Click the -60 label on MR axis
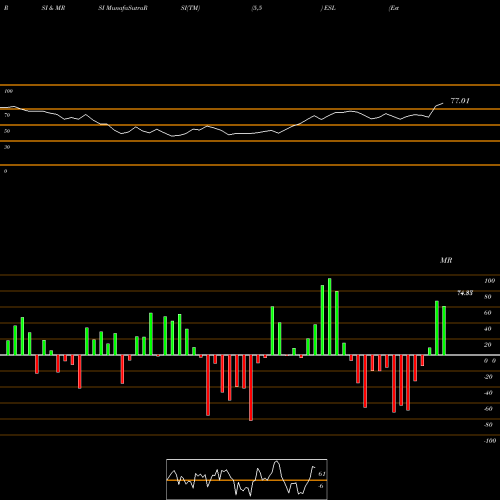The height and width of the screenshot is (500, 500). click(x=488, y=409)
